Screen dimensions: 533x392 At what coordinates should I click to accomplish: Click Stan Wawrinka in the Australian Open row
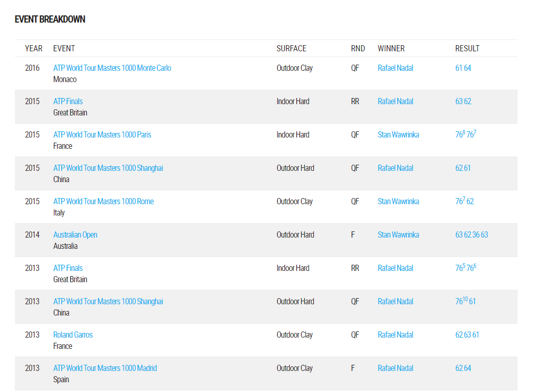(x=398, y=235)
